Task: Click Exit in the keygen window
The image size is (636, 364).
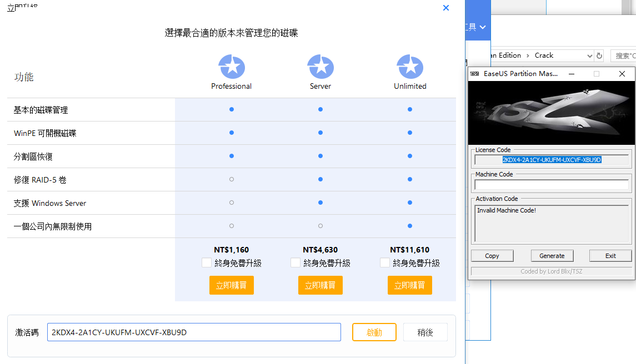Action: (610, 256)
